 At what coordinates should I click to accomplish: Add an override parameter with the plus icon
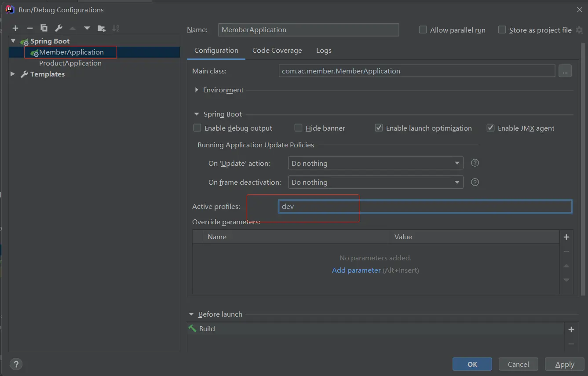[566, 237]
